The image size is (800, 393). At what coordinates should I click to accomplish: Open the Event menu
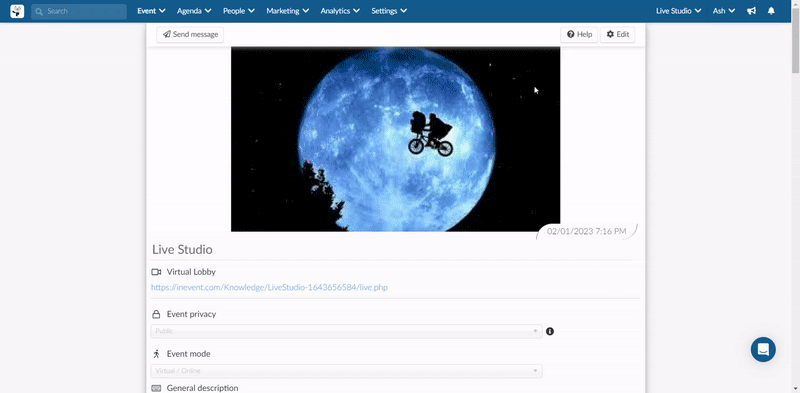[152, 11]
